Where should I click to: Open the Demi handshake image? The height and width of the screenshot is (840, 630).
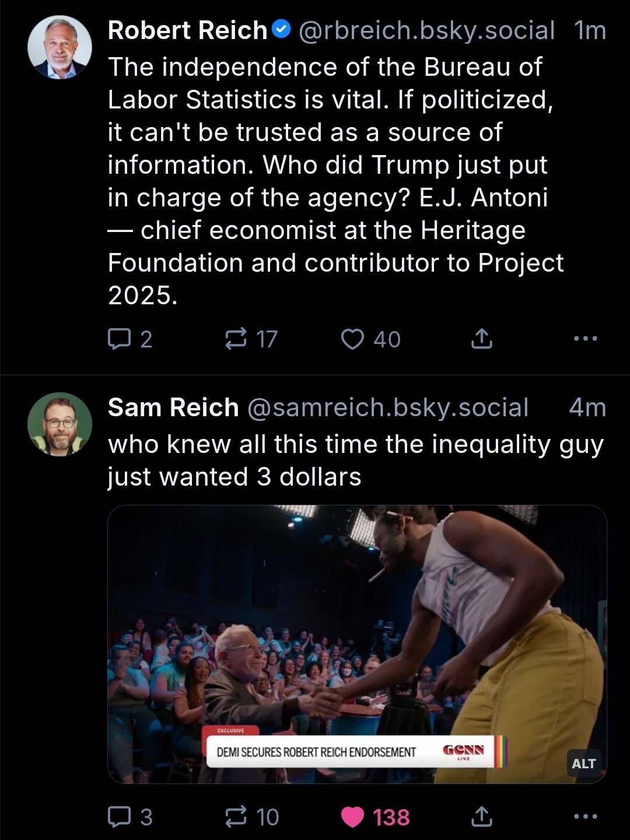[357, 630]
